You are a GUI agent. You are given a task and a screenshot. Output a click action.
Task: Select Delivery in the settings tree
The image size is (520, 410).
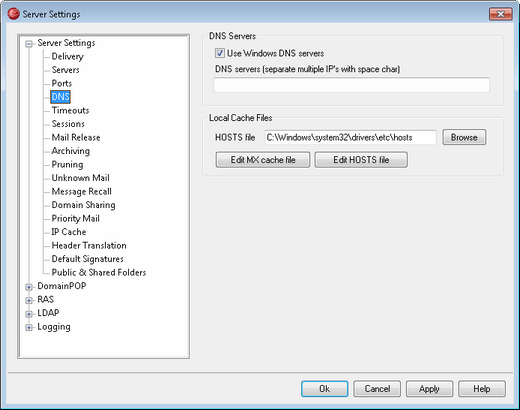pyautogui.click(x=67, y=56)
